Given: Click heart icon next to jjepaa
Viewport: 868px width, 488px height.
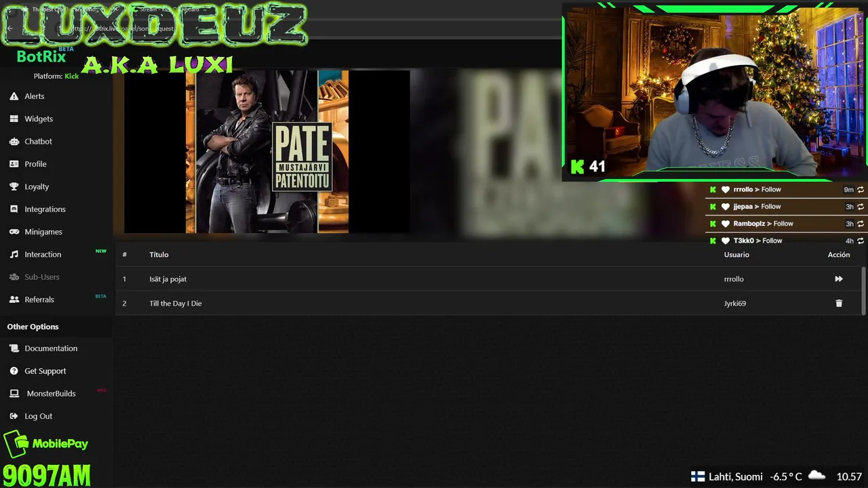Looking at the screenshot, I should click(x=725, y=207).
